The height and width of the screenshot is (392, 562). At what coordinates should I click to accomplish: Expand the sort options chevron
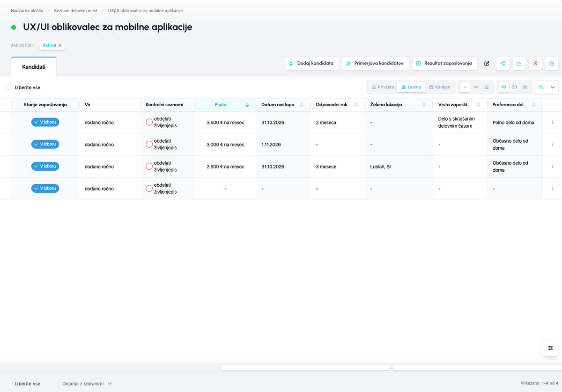[553, 87]
